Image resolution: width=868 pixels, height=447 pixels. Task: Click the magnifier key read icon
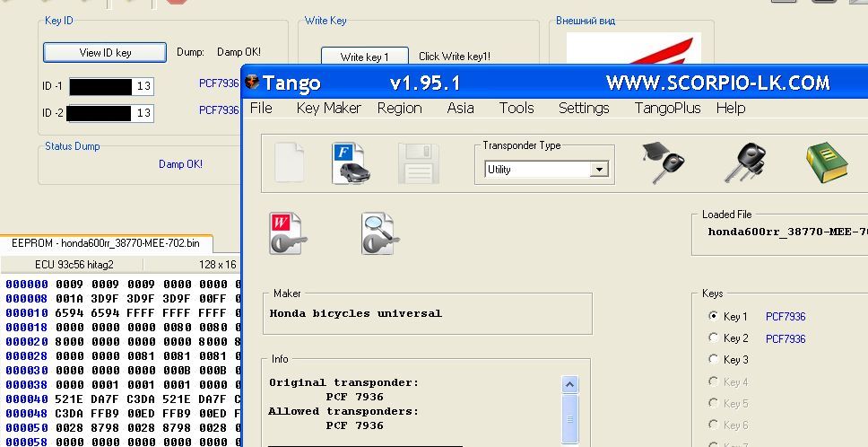(380, 233)
